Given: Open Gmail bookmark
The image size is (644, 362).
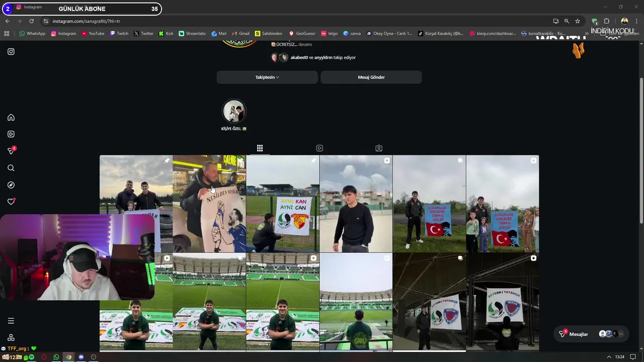Looking at the screenshot, I should tap(240, 34).
